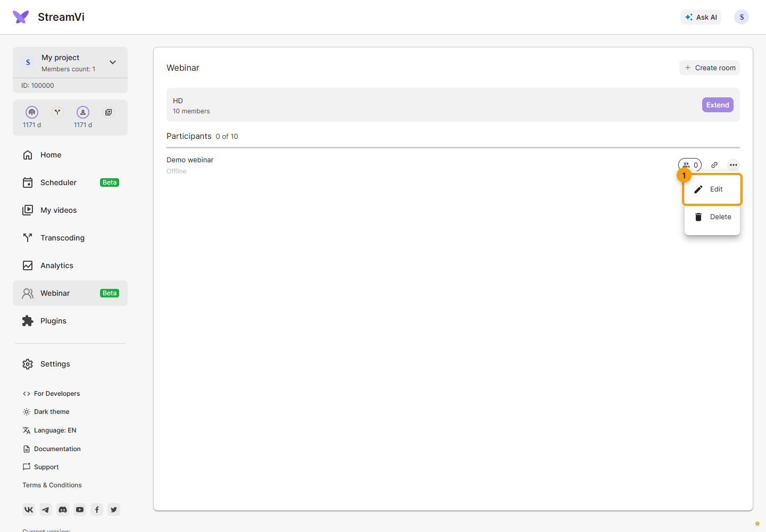This screenshot has height=532, width=766.
Task: Choose Edit from the context menu
Action: click(x=712, y=189)
